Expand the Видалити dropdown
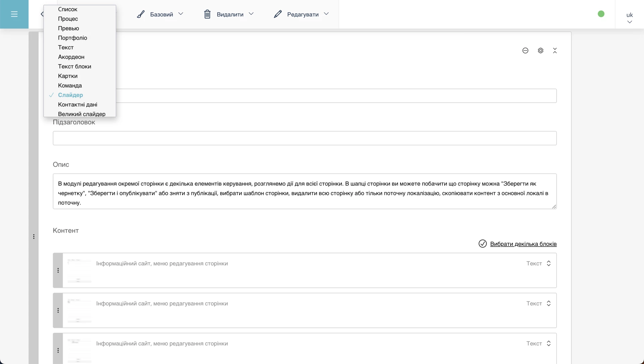644x364 pixels. click(x=251, y=14)
